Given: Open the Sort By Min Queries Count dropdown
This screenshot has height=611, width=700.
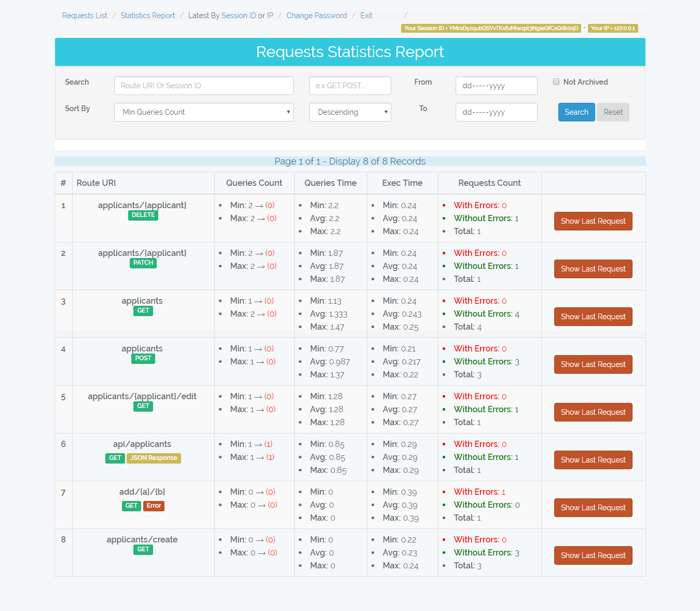Looking at the screenshot, I should (x=203, y=112).
